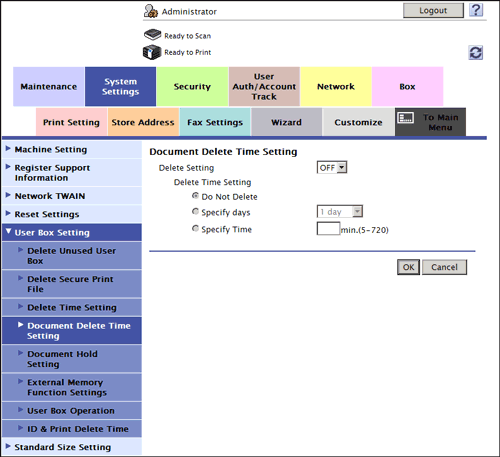
Task: Expand the Machine Setting arrow
Action: (x=8, y=149)
